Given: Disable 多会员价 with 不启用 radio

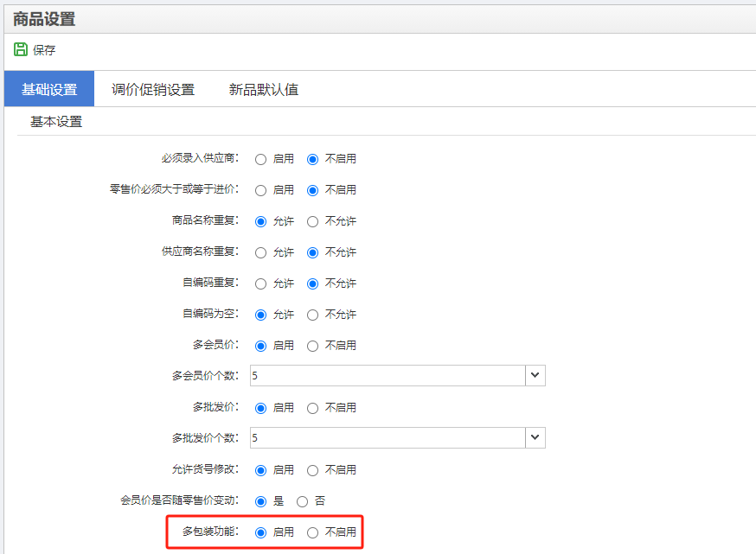Looking at the screenshot, I should (x=313, y=346).
